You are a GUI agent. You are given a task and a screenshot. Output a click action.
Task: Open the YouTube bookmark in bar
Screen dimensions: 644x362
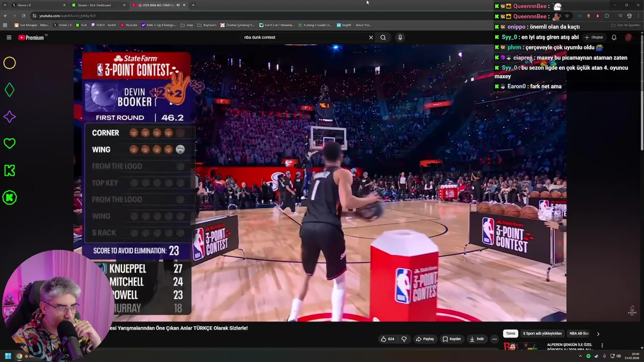[129, 25]
